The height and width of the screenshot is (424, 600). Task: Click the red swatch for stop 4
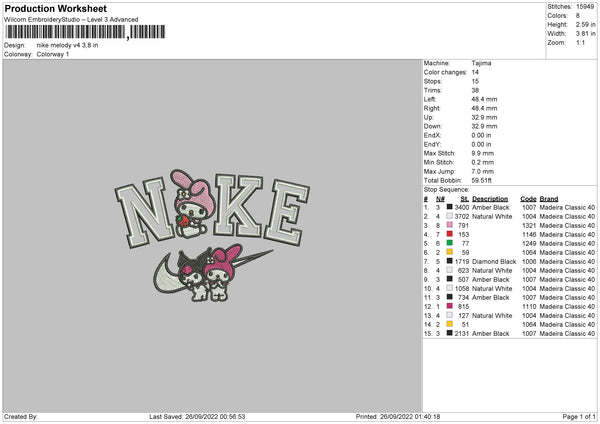click(x=449, y=234)
